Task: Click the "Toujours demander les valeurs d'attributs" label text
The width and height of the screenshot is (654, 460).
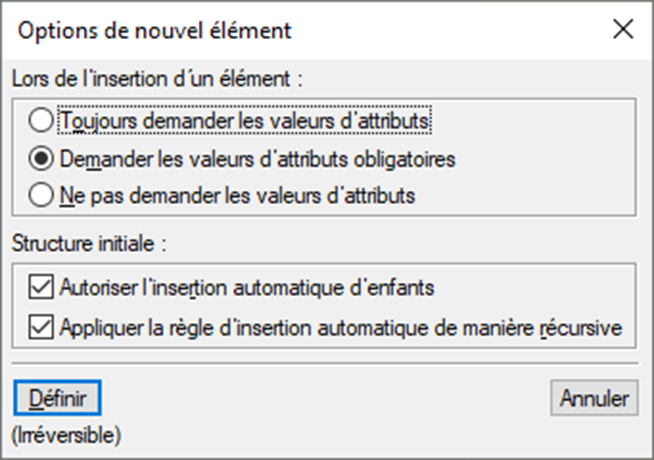Action: click(246, 120)
